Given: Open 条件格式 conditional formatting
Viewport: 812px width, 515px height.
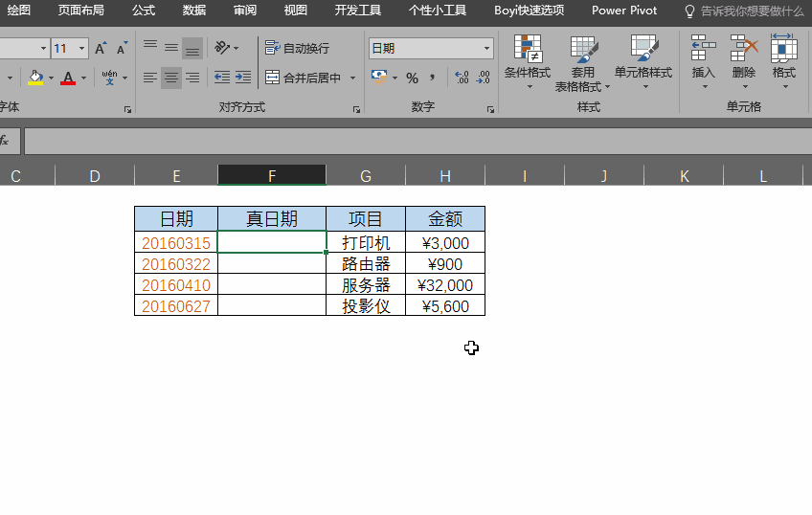Looking at the screenshot, I should 528,62.
